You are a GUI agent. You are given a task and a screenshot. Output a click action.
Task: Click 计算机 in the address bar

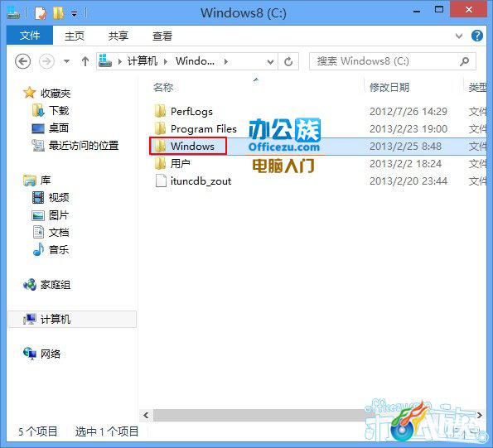[x=142, y=61]
